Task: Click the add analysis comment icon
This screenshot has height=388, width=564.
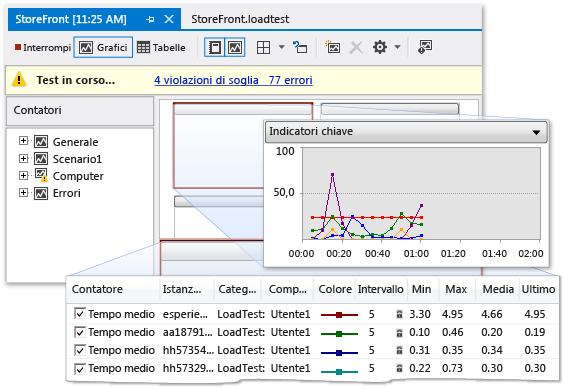Action: [425, 47]
